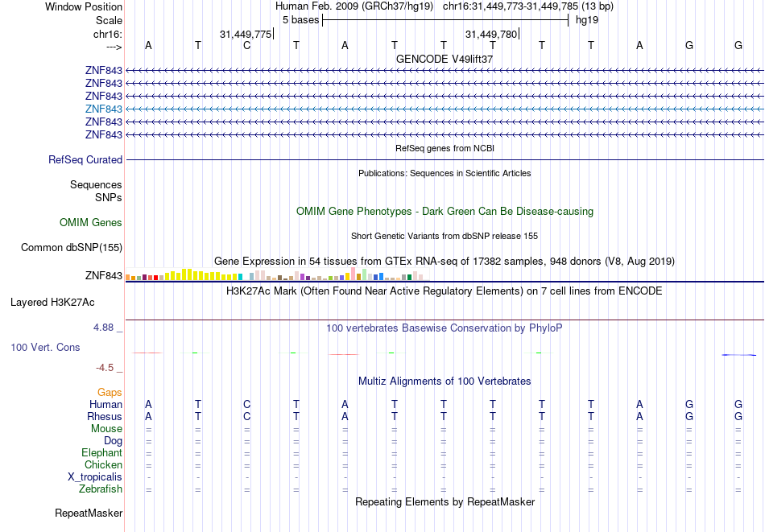Click the Dog species label
This screenshot has height=532, width=765.
[x=113, y=441]
